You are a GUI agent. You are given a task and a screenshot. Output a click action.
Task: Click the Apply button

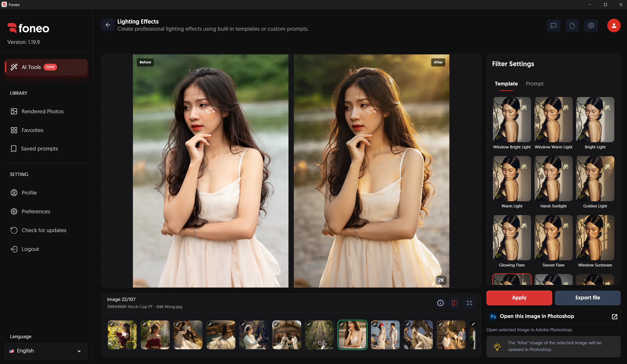[x=519, y=298]
